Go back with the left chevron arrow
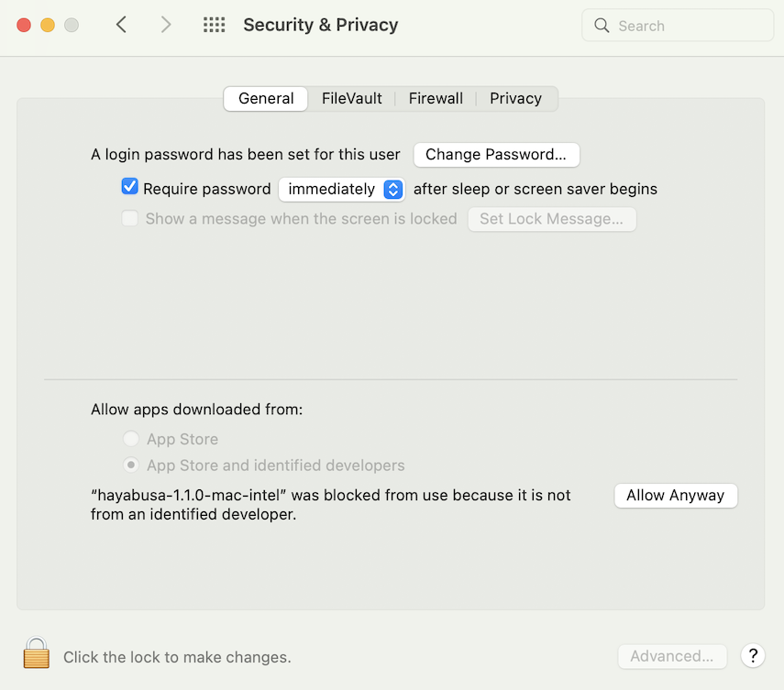The image size is (784, 690). (x=122, y=25)
